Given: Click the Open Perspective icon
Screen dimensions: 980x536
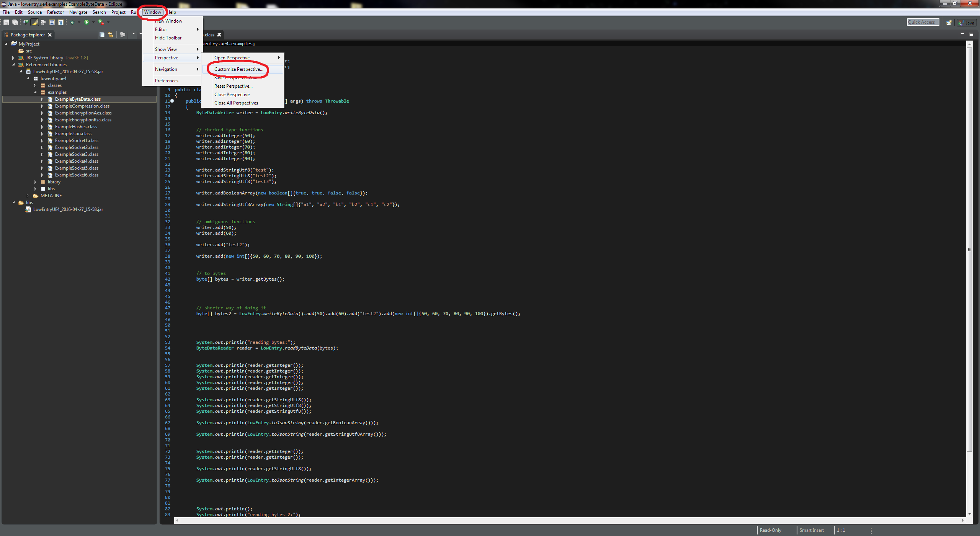Looking at the screenshot, I should point(949,23).
